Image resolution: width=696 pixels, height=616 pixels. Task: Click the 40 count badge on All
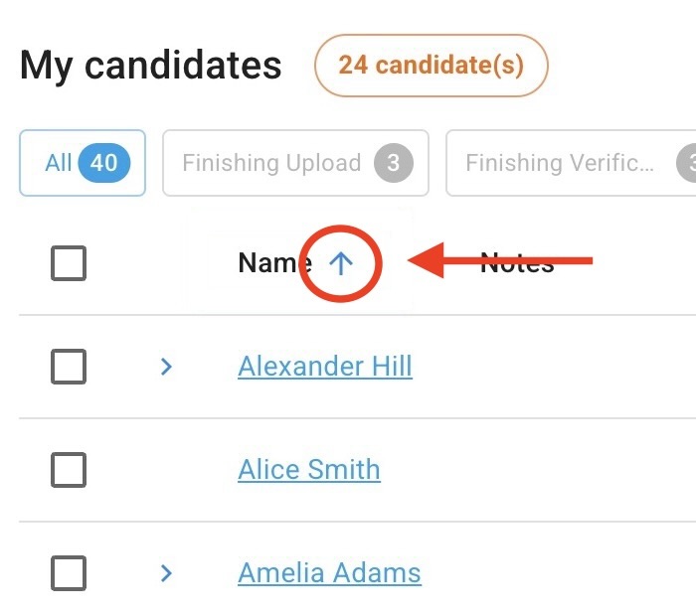103,163
